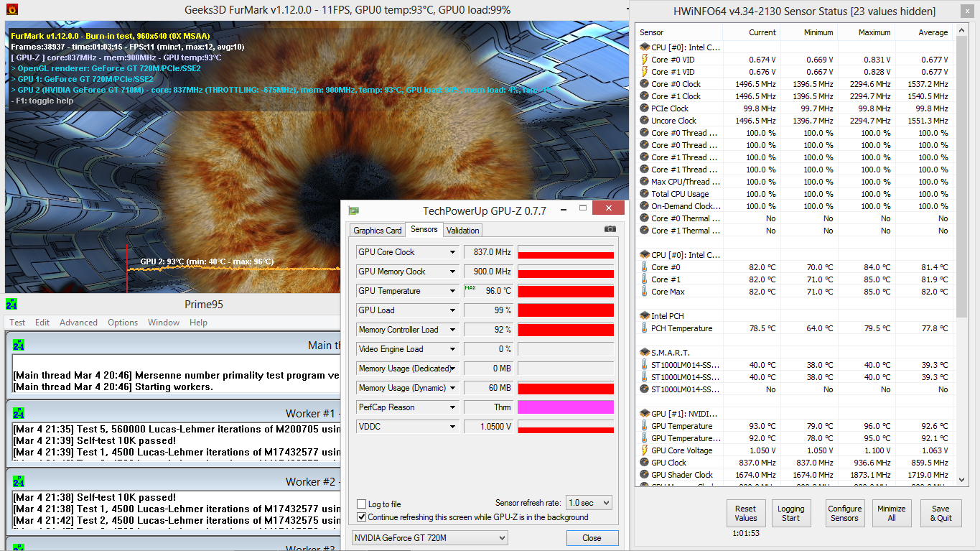Screen dimensions: 980x551
Task: Click the GPU Temperature red graph bar
Action: [566, 291]
